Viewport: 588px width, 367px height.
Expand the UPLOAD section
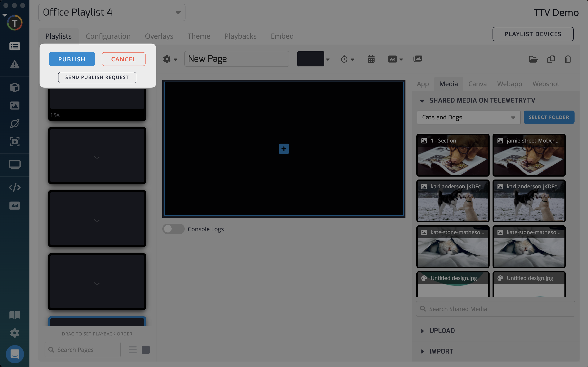tap(442, 331)
